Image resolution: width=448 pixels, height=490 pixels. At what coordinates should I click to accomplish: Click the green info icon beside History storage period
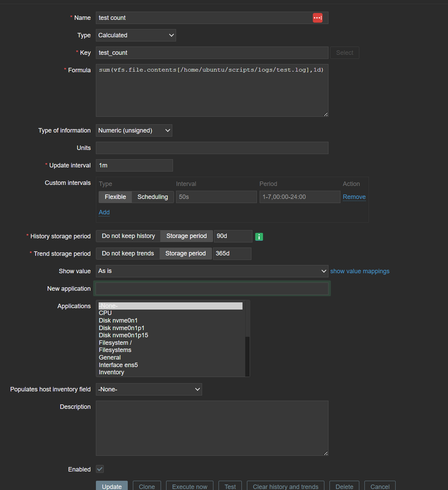tap(259, 237)
